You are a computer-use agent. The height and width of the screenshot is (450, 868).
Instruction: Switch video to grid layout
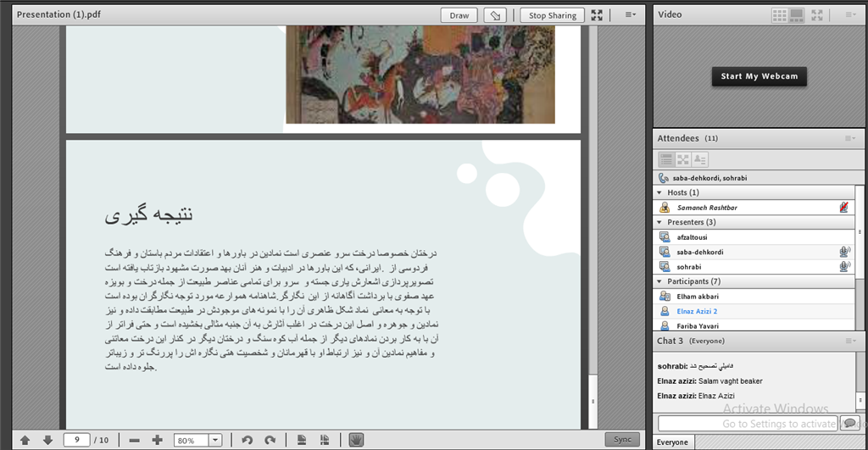[x=780, y=15]
